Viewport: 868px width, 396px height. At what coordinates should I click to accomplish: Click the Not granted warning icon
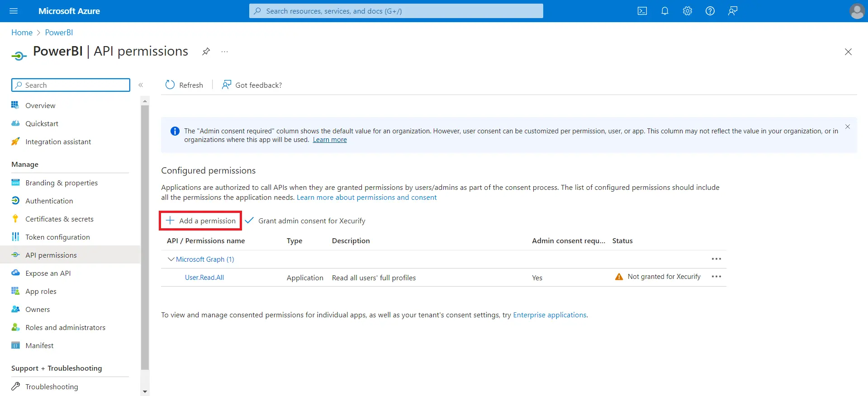click(619, 277)
